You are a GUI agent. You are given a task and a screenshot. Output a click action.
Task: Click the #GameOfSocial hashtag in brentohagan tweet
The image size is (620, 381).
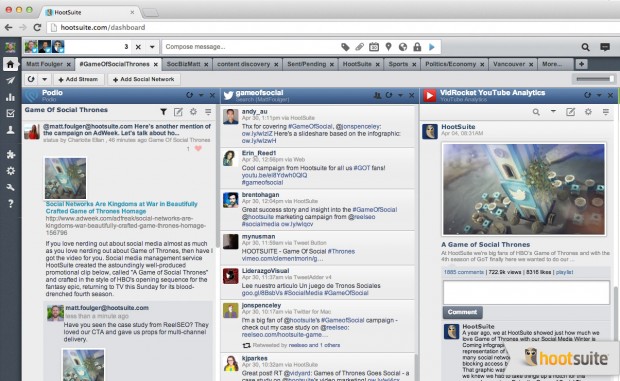[x=375, y=210]
